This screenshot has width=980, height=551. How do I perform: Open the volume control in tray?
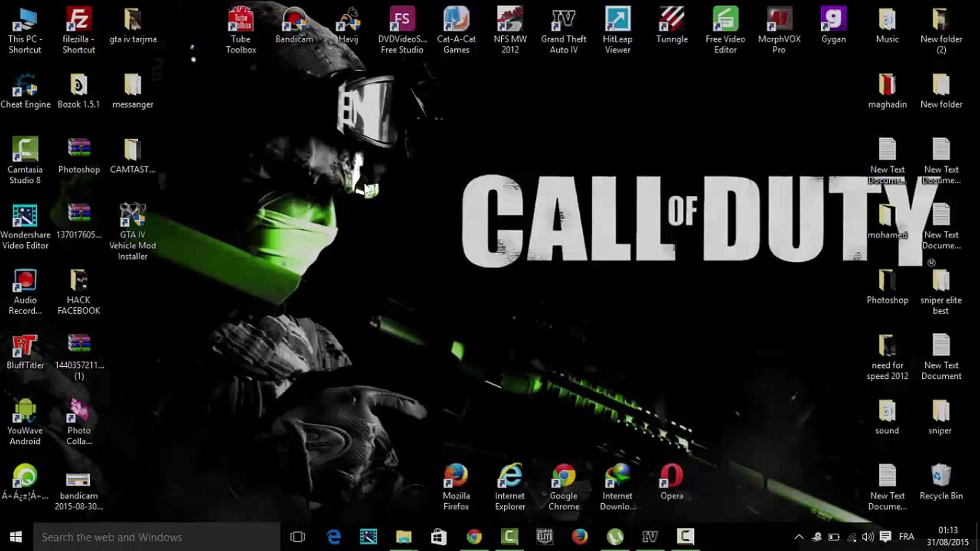coord(868,537)
